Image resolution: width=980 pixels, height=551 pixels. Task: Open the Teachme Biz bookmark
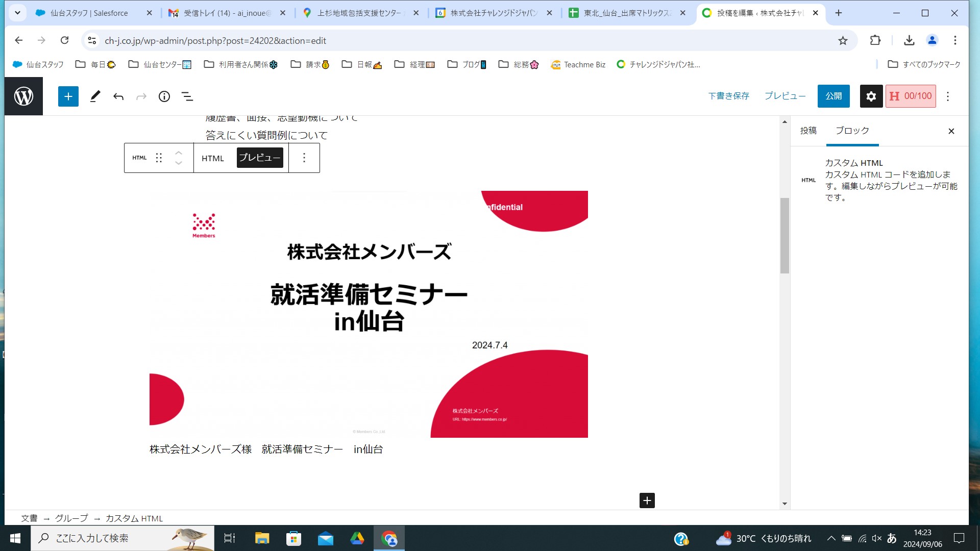point(578,64)
